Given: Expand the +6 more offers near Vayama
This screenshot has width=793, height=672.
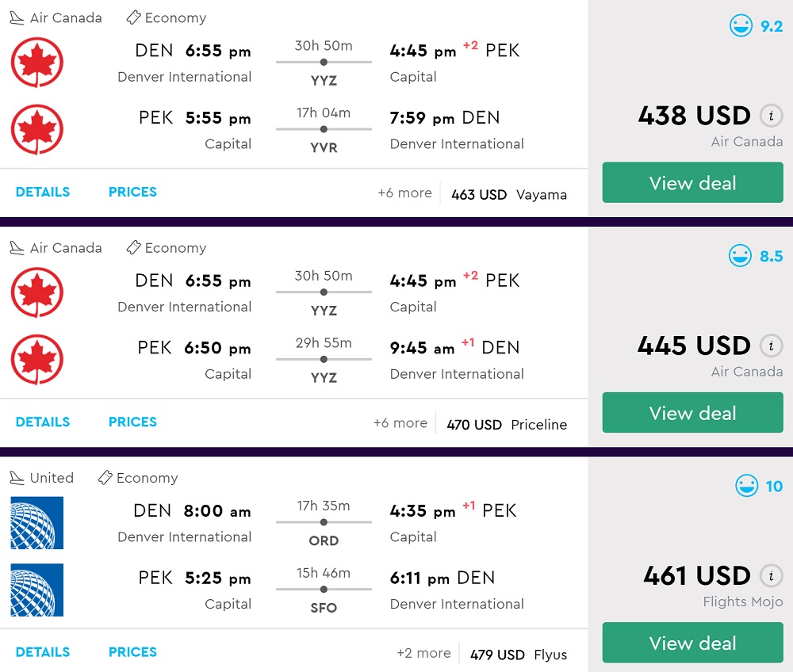Looking at the screenshot, I should point(404,193).
